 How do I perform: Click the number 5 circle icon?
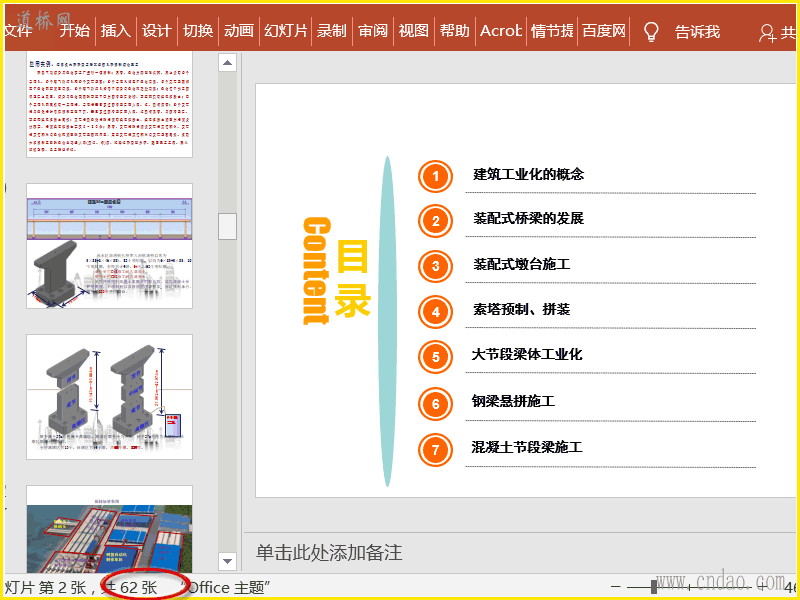(x=435, y=357)
